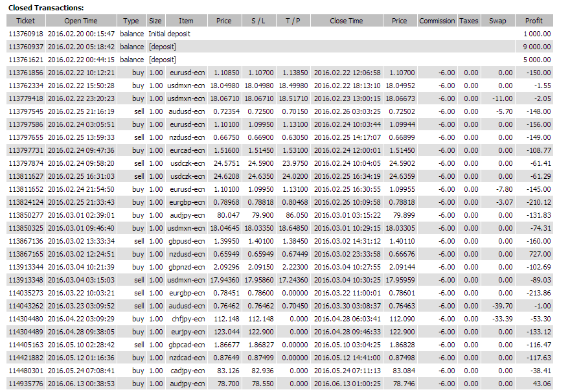Click close price 18.03305
This screenshot has width=570, height=392.
click(400, 228)
